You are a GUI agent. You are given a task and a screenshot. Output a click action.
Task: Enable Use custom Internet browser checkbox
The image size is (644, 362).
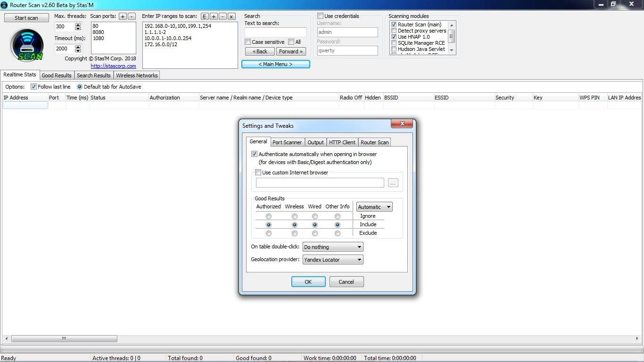point(258,173)
